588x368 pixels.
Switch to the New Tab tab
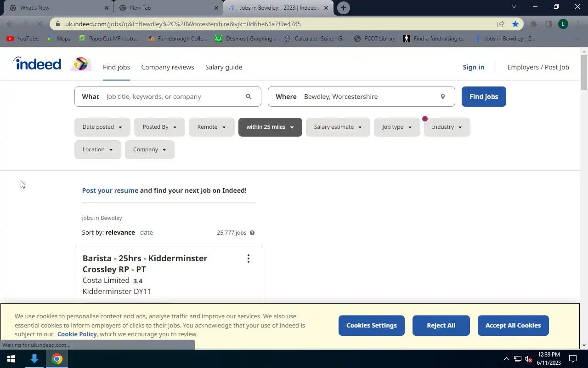pyautogui.click(x=168, y=8)
